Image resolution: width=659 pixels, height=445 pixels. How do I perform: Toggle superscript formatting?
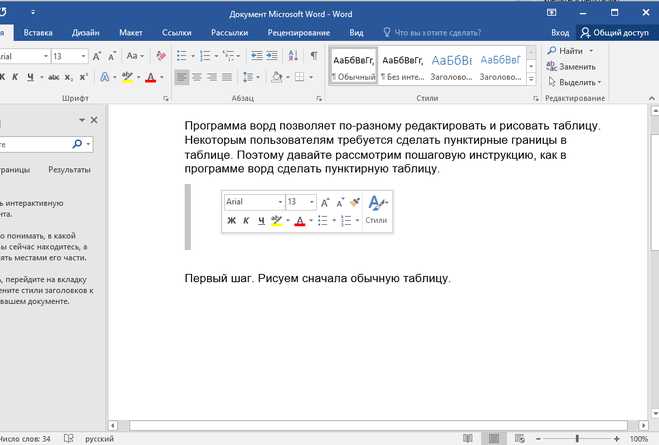pos(83,77)
